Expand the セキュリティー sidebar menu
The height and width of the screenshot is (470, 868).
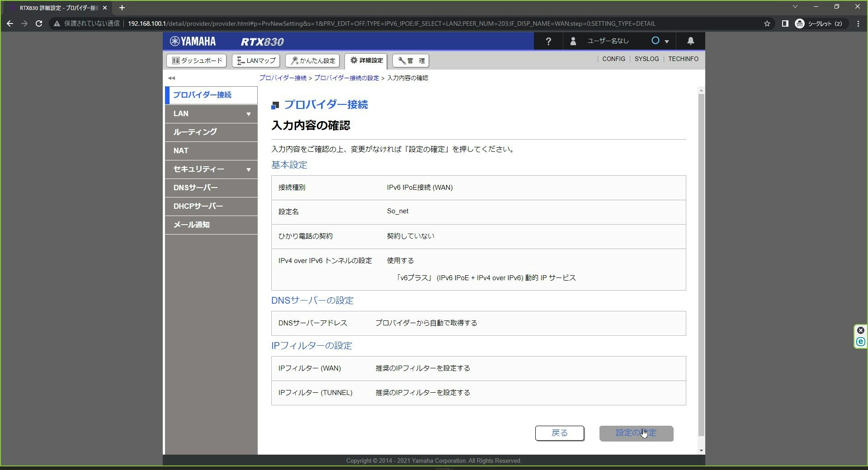[211, 169]
